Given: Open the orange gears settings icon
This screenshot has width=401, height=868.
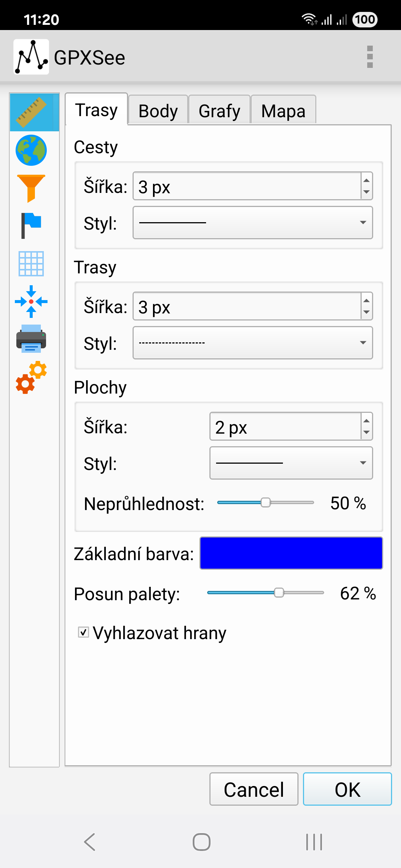Looking at the screenshot, I should [31, 377].
